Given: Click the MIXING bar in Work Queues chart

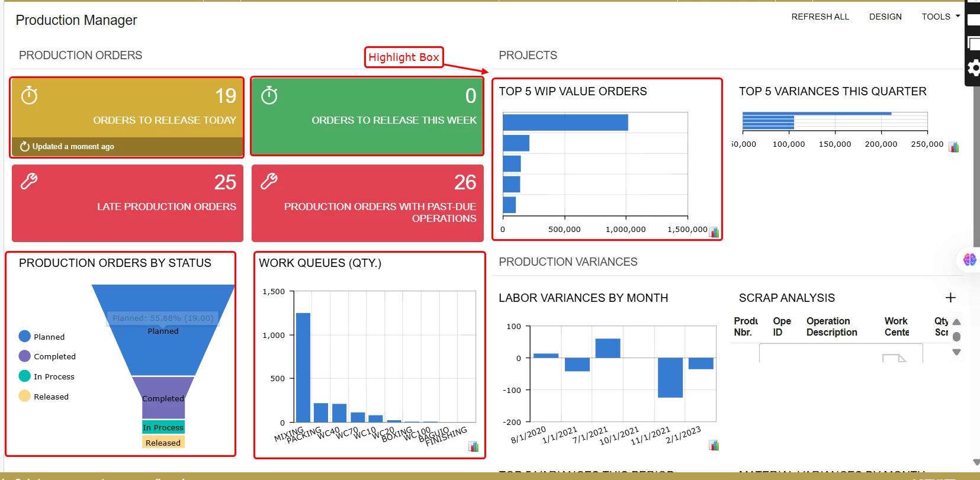Looking at the screenshot, I should point(303,368).
